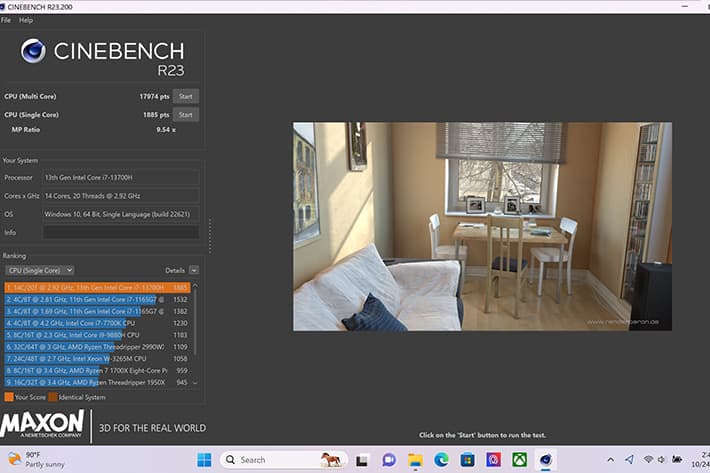Open the Wi-Fi network tray icon
Image resolution: width=710 pixels, height=473 pixels.
[x=648, y=460]
